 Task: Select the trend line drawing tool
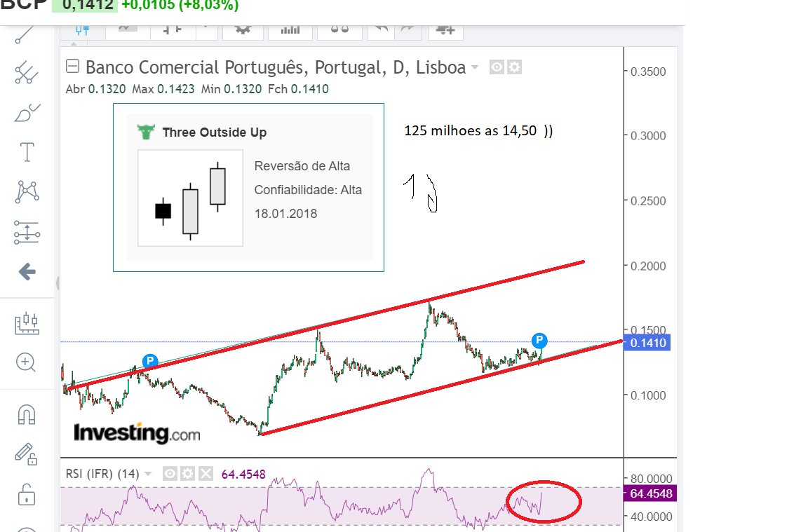coord(25,35)
